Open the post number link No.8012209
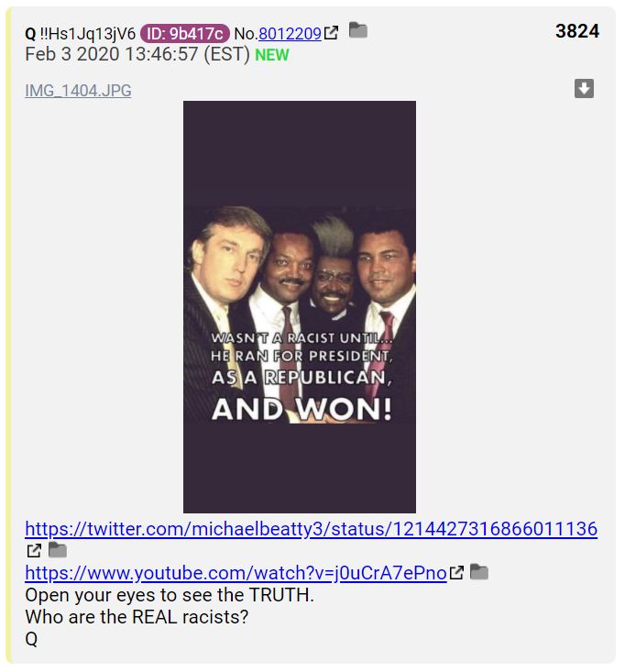The height and width of the screenshot is (672, 625). pyautogui.click(x=290, y=33)
